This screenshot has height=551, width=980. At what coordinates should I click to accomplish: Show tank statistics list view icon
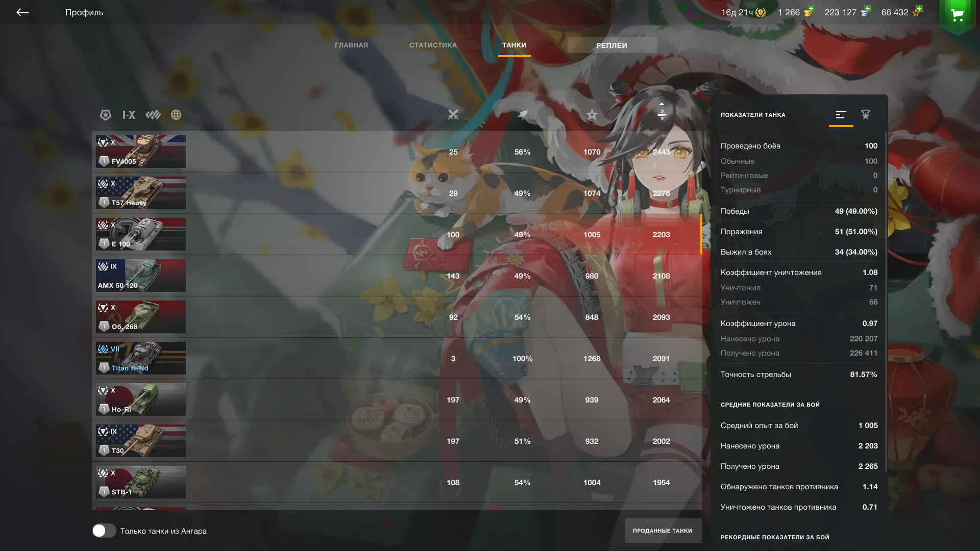pyautogui.click(x=841, y=115)
